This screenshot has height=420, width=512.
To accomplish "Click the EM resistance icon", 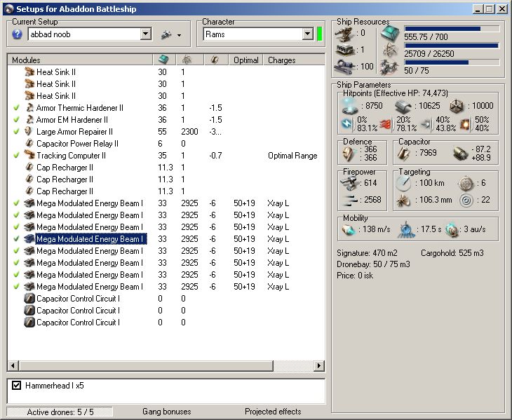I will (347, 124).
